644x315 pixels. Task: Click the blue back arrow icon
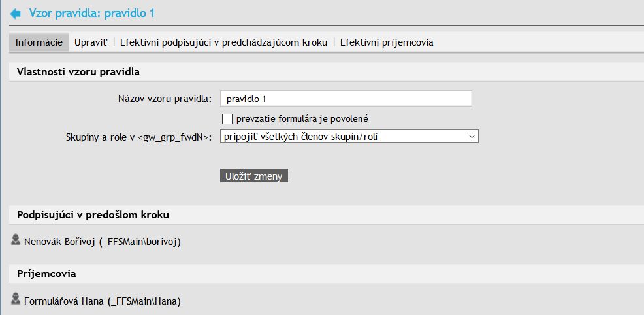[16, 14]
